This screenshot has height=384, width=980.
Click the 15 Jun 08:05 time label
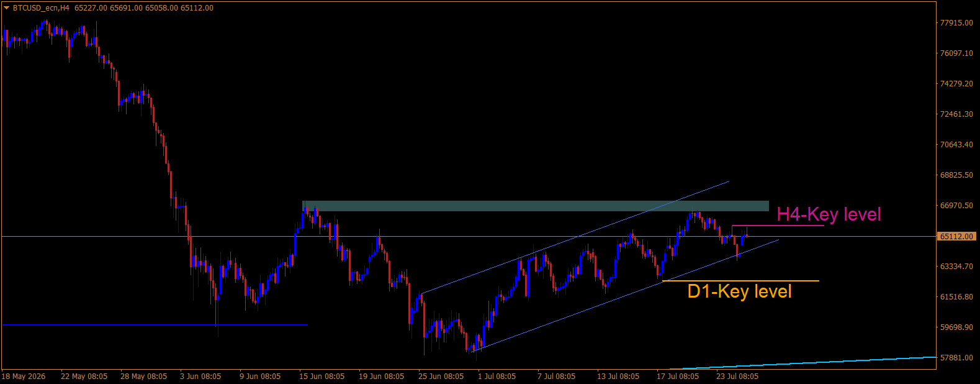[x=321, y=376]
